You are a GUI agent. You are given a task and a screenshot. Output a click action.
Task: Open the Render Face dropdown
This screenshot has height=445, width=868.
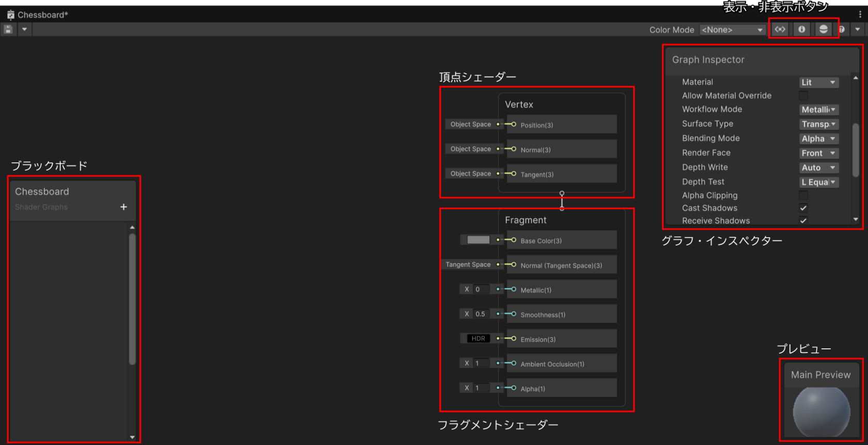pyautogui.click(x=818, y=153)
